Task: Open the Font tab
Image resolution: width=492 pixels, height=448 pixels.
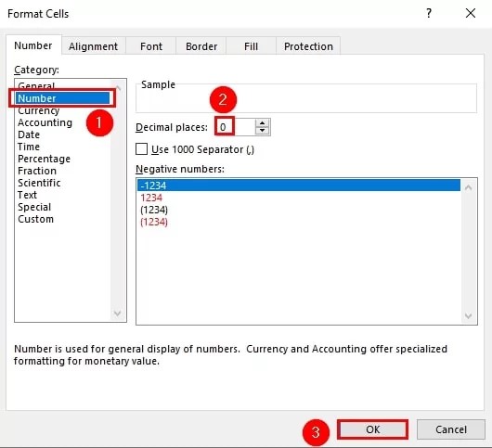Action: point(151,46)
